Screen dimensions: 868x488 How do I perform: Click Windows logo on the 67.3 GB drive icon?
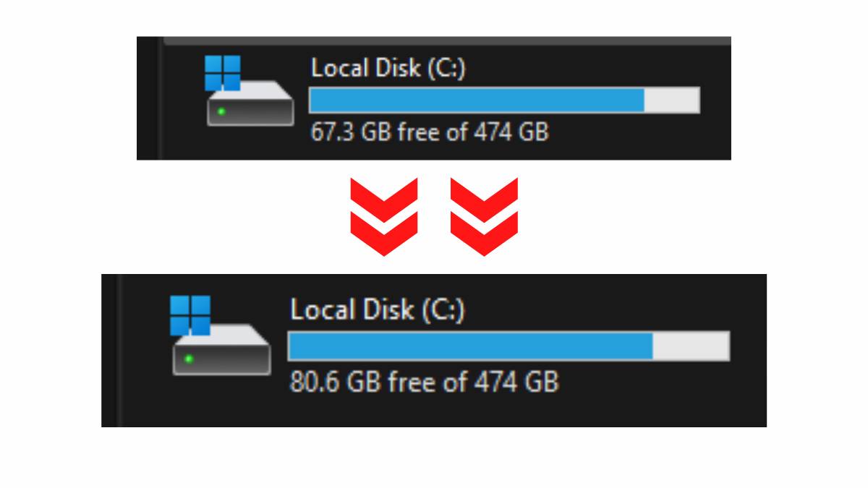point(222,73)
